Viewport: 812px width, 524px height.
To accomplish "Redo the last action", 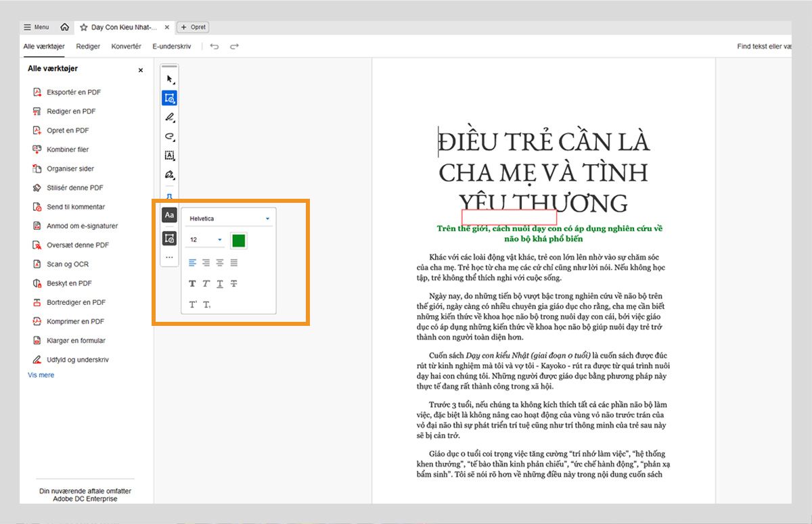I will [x=234, y=47].
